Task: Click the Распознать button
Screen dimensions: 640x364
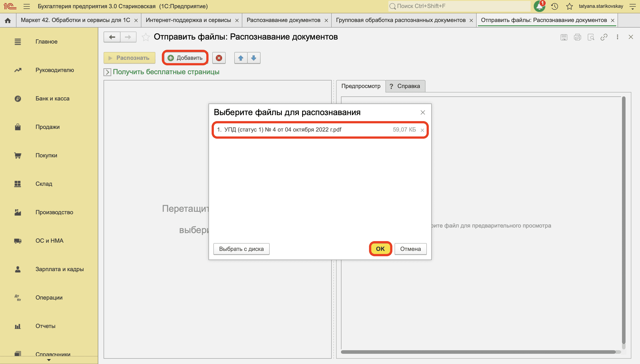Action: tap(129, 58)
